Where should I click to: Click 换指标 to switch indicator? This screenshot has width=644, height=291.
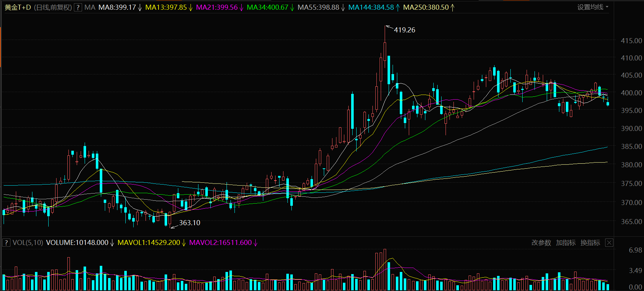(x=590, y=243)
